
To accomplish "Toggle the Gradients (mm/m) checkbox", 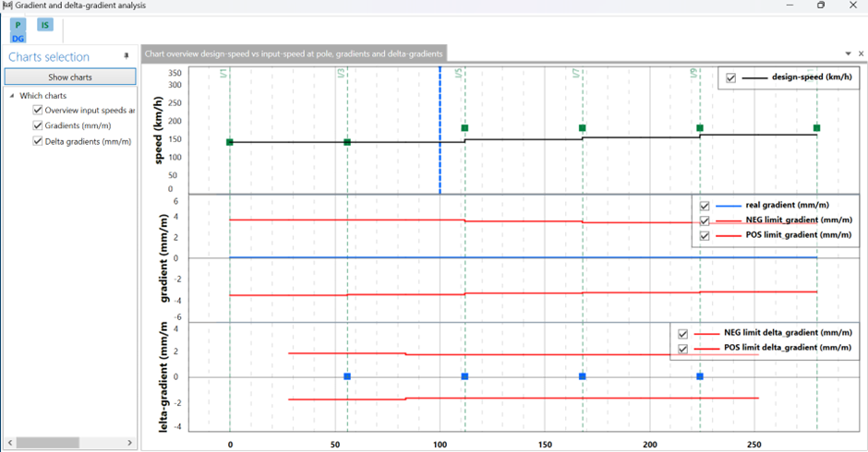I will tap(38, 125).
